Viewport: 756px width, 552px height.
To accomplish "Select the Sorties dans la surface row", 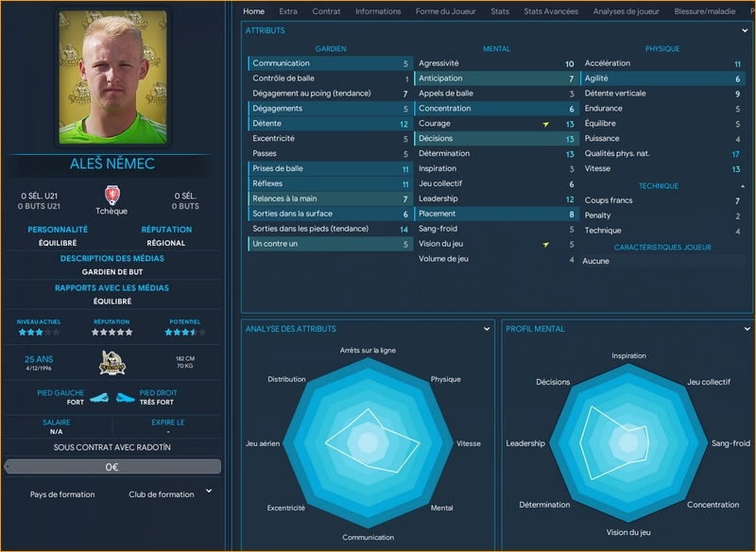I will pyautogui.click(x=330, y=214).
